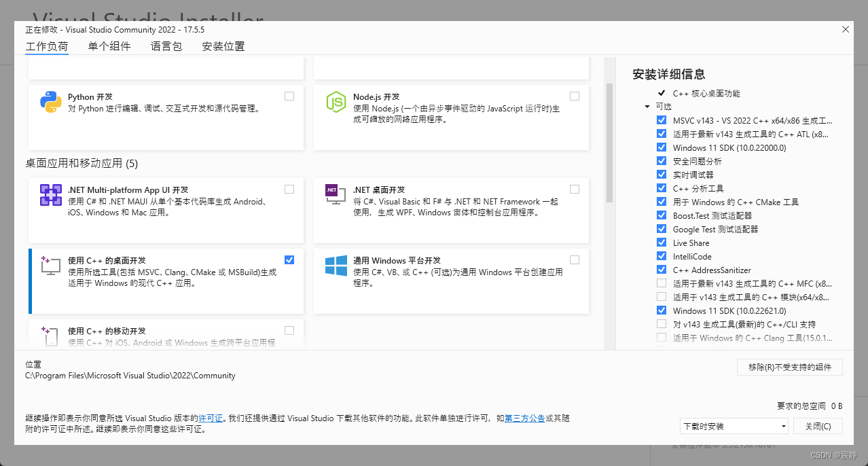Uncheck Windows 11 SDK (10.0.22000.0)
Screen dimensions: 868x466
662,147
